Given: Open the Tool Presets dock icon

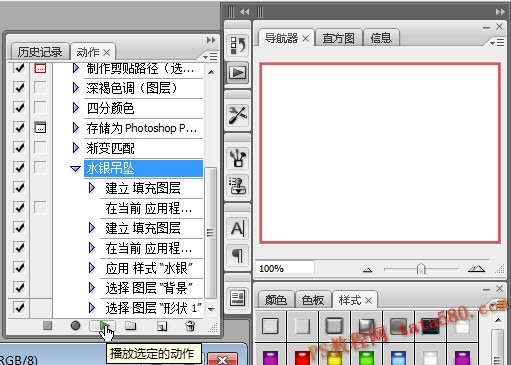Looking at the screenshot, I should click(238, 115).
